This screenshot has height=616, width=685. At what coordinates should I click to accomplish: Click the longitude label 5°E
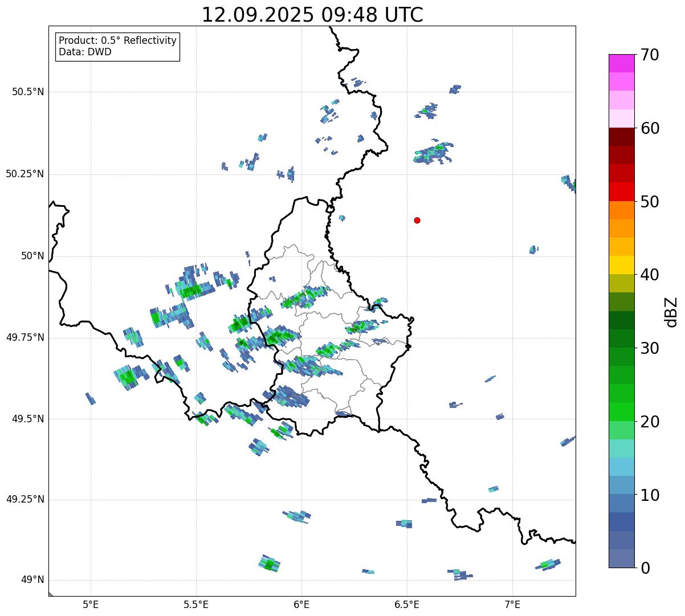tap(91, 605)
